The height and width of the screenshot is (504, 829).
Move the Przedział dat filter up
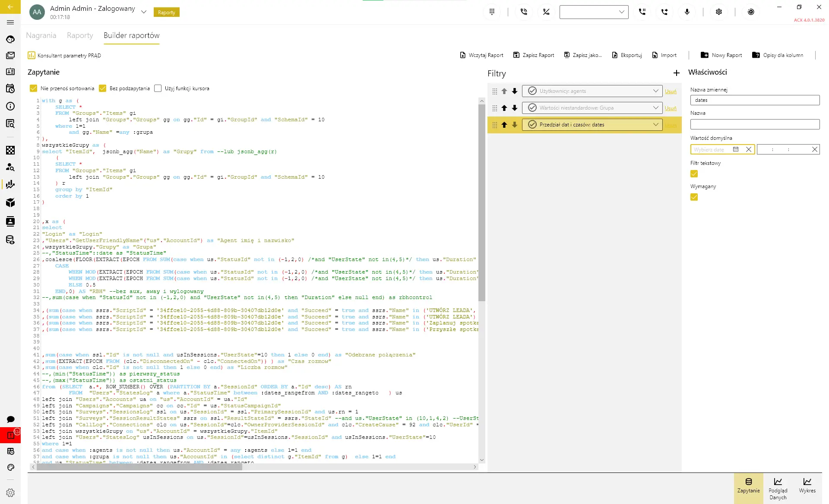pos(504,125)
